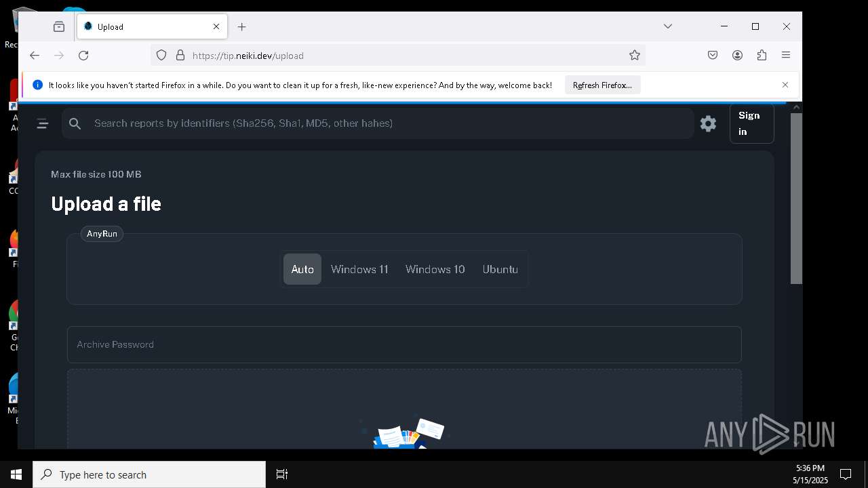The width and height of the screenshot is (868, 488).
Task: Click the taskbar search box
Action: point(149,474)
